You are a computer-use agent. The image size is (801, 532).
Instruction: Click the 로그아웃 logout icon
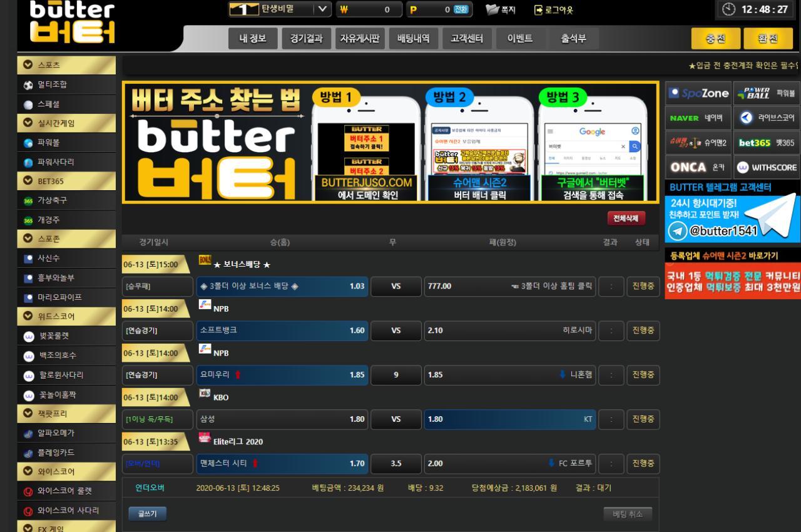point(538,9)
